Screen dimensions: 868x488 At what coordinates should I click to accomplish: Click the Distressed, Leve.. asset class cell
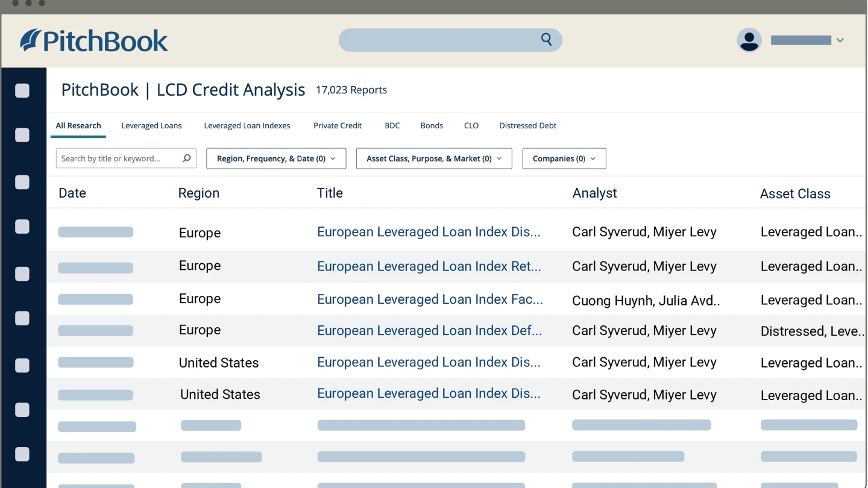coord(813,331)
